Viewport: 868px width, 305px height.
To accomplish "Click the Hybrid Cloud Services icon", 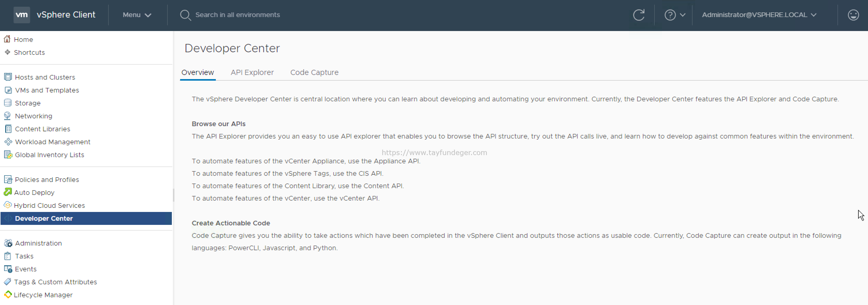I will [8, 205].
